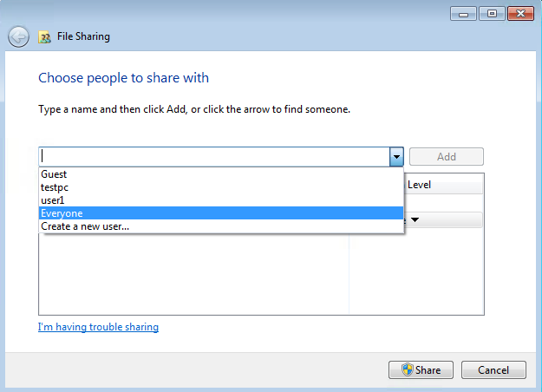Click the Permission Level column header
Image resolution: width=542 pixels, height=392 pixels.
click(443, 185)
